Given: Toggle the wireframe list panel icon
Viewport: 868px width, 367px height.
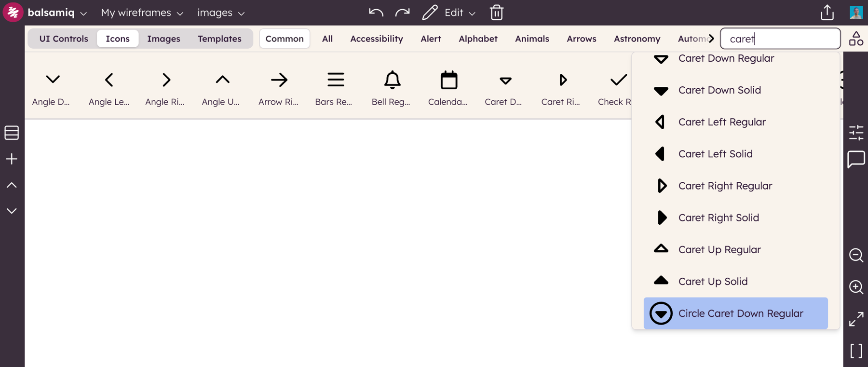Looking at the screenshot, I should click(x=12, y=133).
